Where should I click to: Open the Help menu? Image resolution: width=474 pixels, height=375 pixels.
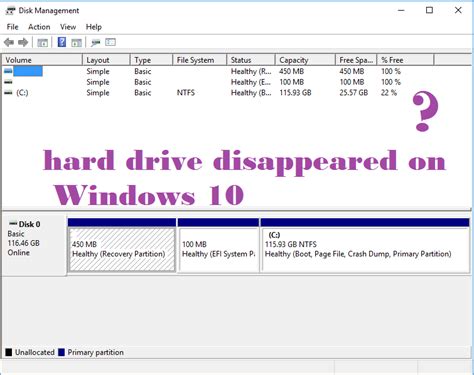coord(94,27)
